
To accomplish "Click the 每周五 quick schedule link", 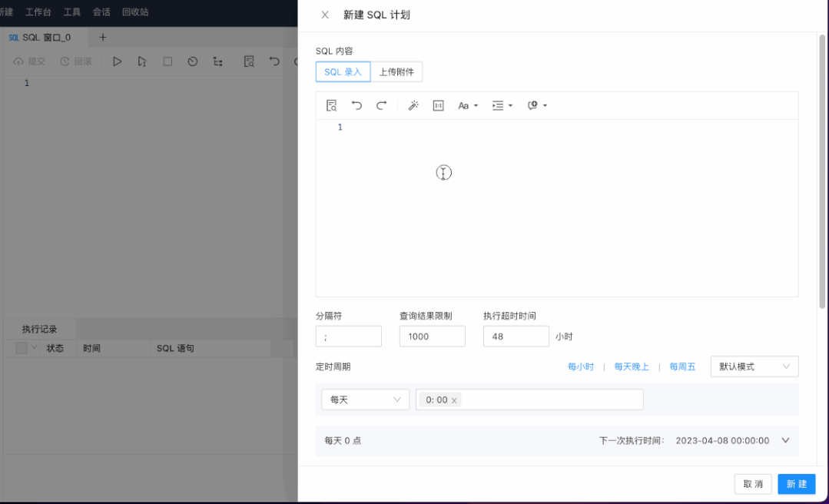I will tap(682, 366).
